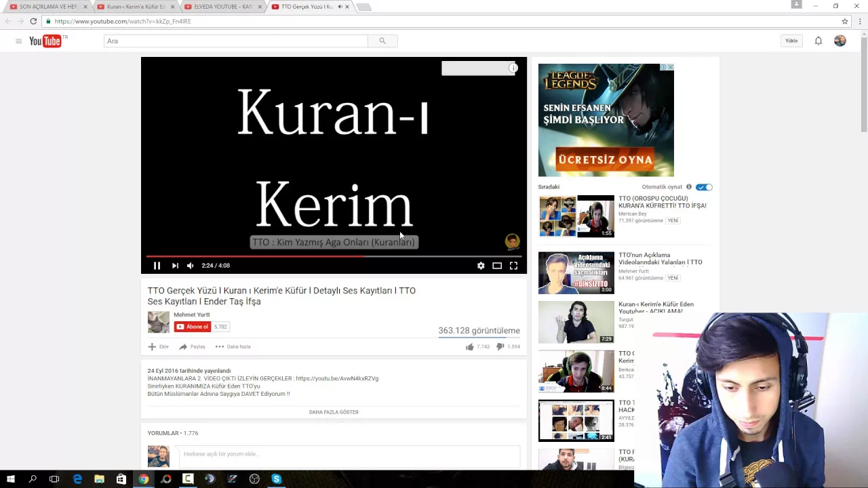Open File Explorer from the taskbar
This screenshot has height=488, width=868.
pyautogui.click(x=99, y=479)
